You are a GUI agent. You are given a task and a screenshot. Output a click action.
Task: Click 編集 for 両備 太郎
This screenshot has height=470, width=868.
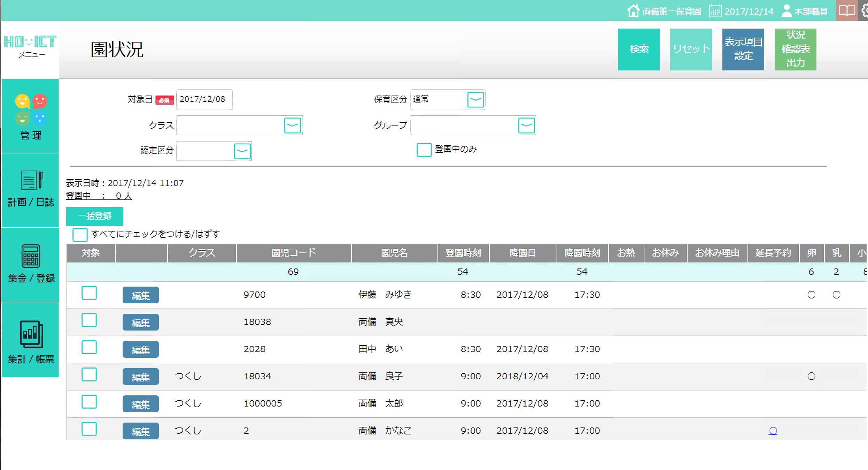(141, 404)
